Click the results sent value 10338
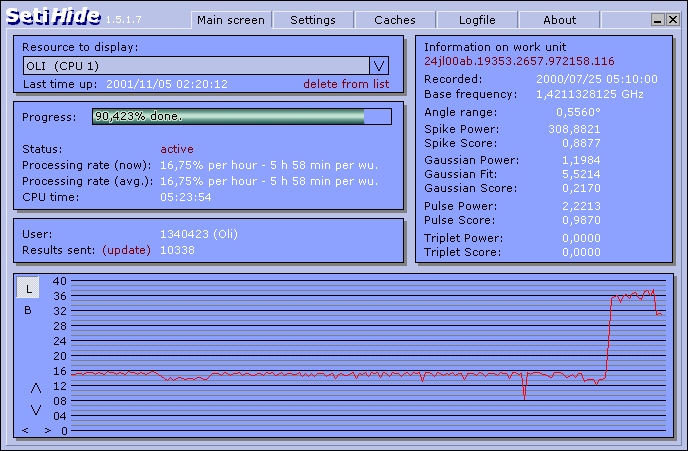The width and height of the screenshot is (688, 451). click(177, 250)
